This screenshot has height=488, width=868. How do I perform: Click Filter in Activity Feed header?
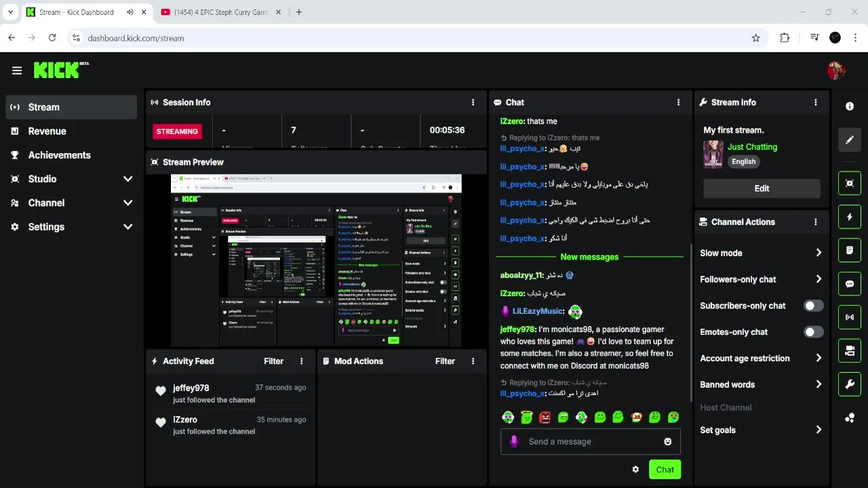274,361
